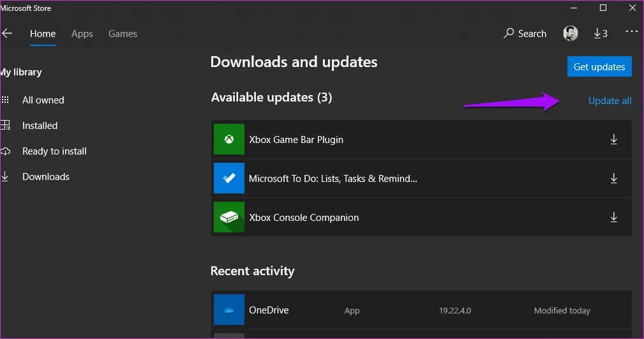Click the Microsoft To Do app icon
Image resolution: width=644 pixels, height=339 pixels.
pos(228,178)
